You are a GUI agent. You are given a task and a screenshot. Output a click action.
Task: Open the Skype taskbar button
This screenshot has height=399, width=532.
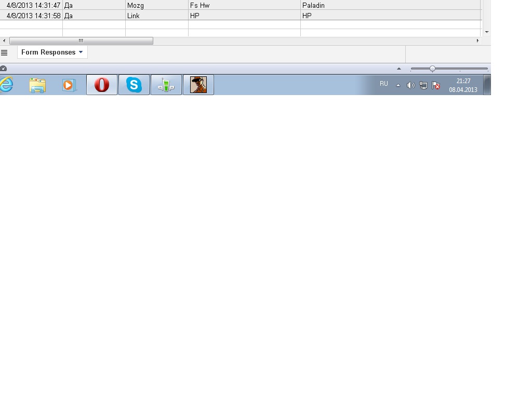[x=134, y=85]
